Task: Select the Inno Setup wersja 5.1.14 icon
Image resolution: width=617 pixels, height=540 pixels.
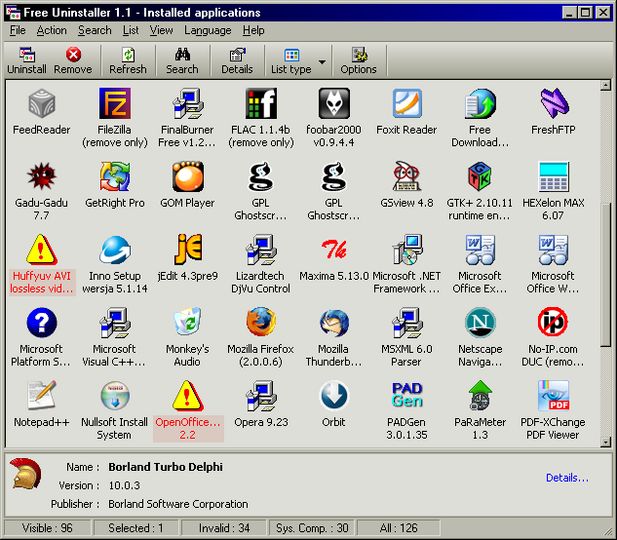Action: point(115,250)
